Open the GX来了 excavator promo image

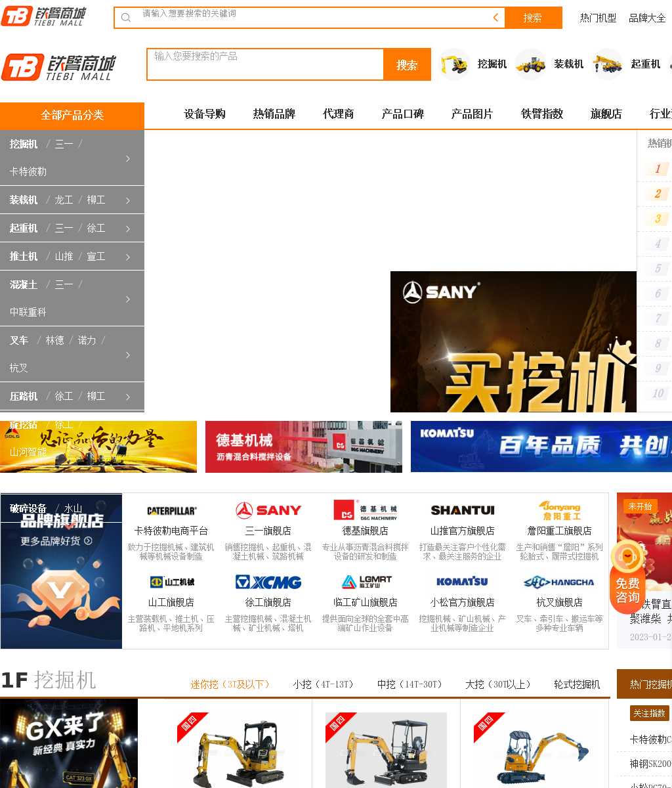click(69, 743)
